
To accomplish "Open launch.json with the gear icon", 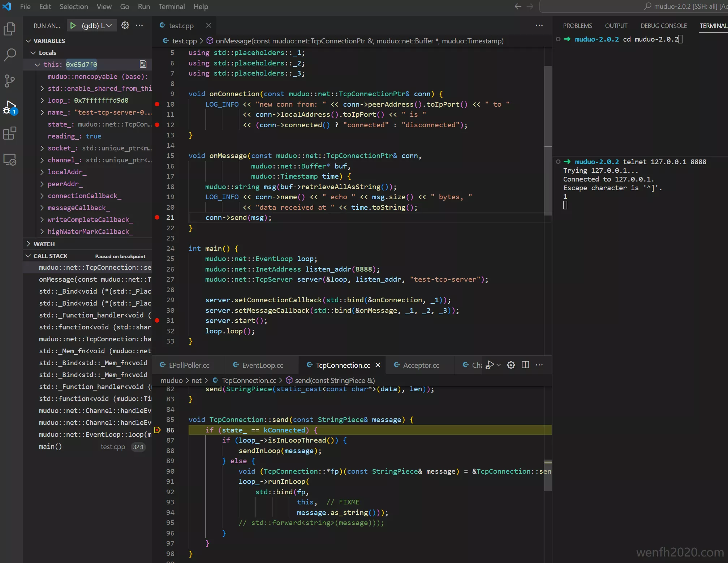I will (125, 25).
